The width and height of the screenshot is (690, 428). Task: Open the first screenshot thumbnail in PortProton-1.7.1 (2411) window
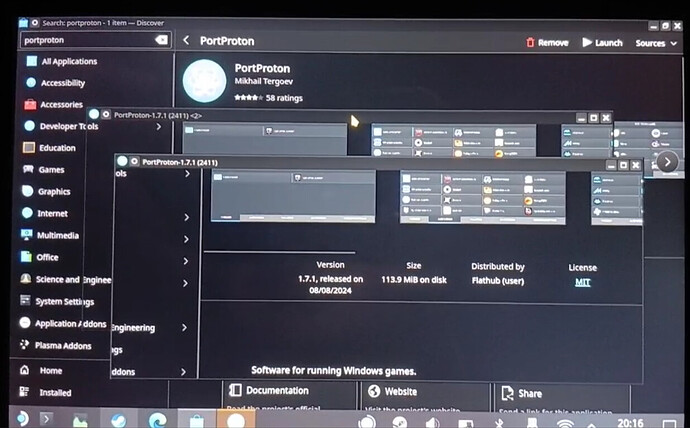coord(293,196)
